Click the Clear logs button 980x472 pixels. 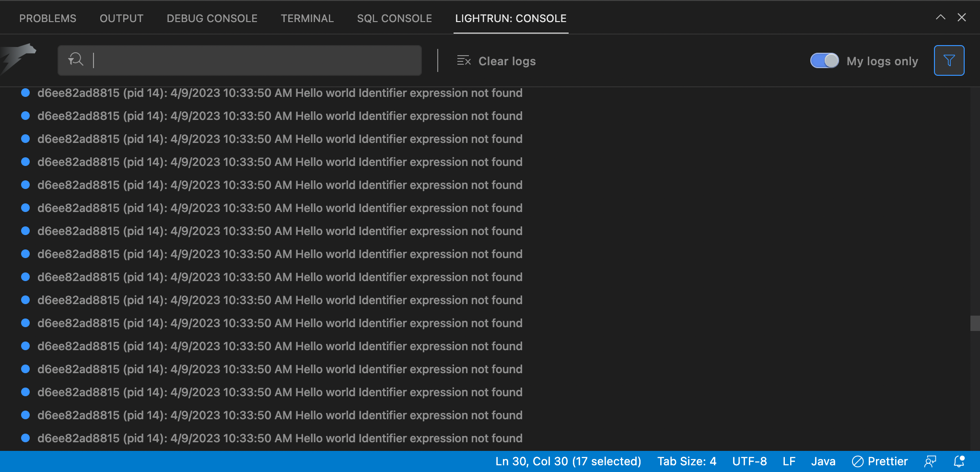coord(507,61)
